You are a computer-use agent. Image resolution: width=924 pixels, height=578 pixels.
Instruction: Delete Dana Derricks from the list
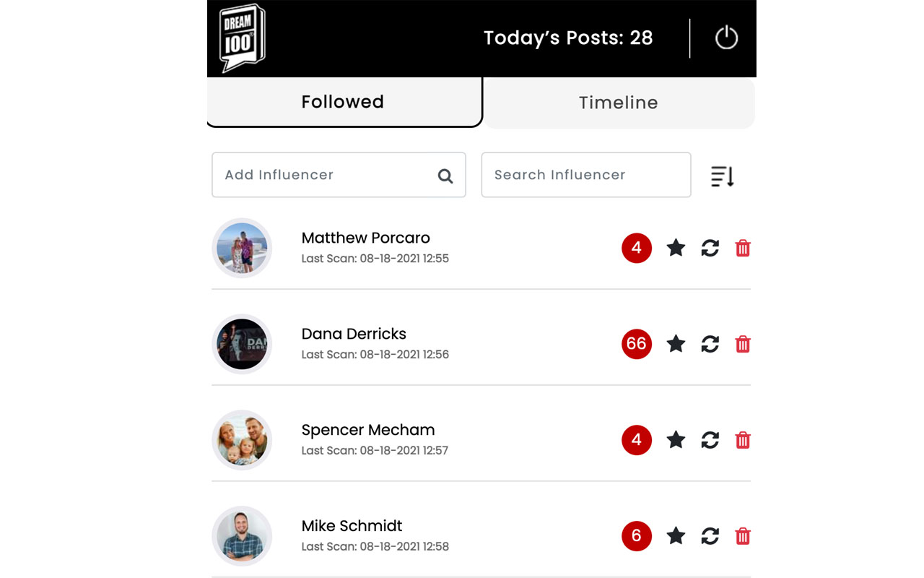(x=742, y=344)
